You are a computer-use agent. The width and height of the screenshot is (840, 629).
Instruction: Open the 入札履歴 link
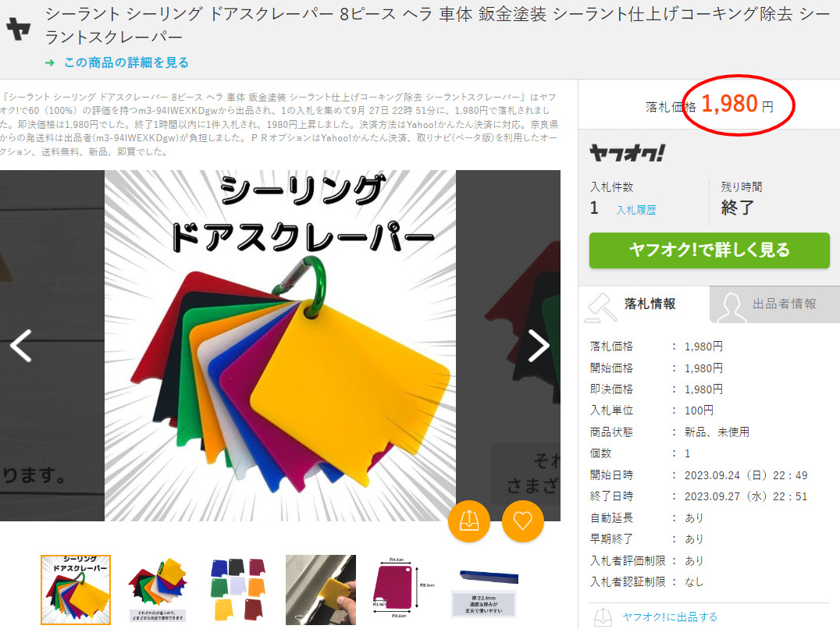(636, 210)
